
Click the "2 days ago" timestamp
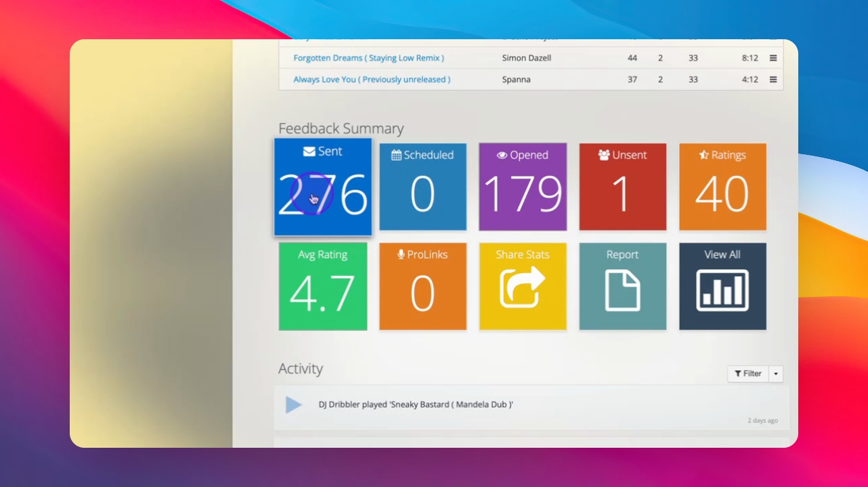763,421
